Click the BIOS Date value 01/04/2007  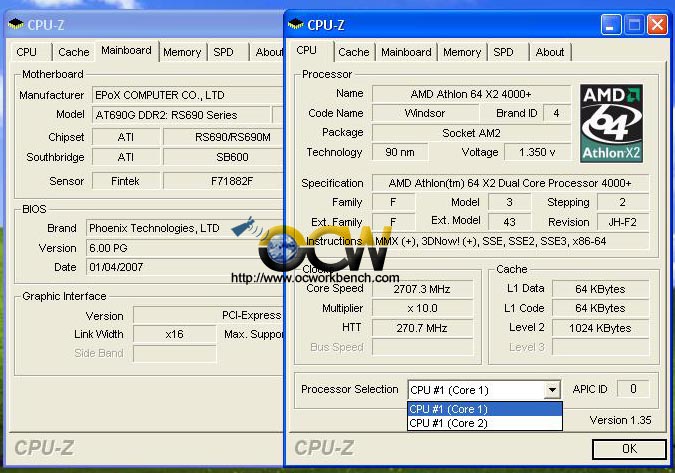pos(185,267)
